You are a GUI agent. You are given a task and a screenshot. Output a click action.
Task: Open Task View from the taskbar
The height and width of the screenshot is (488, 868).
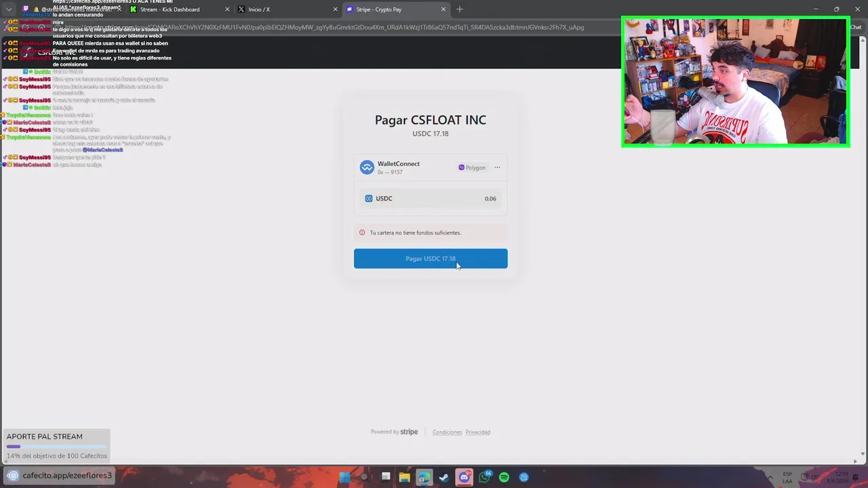tap(385, 477)
